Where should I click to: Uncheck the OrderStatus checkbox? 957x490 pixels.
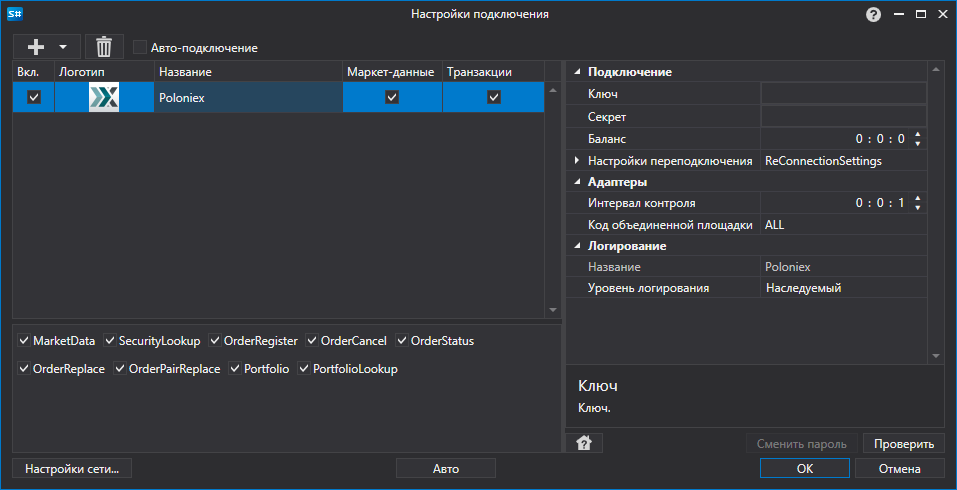point(402,340)
